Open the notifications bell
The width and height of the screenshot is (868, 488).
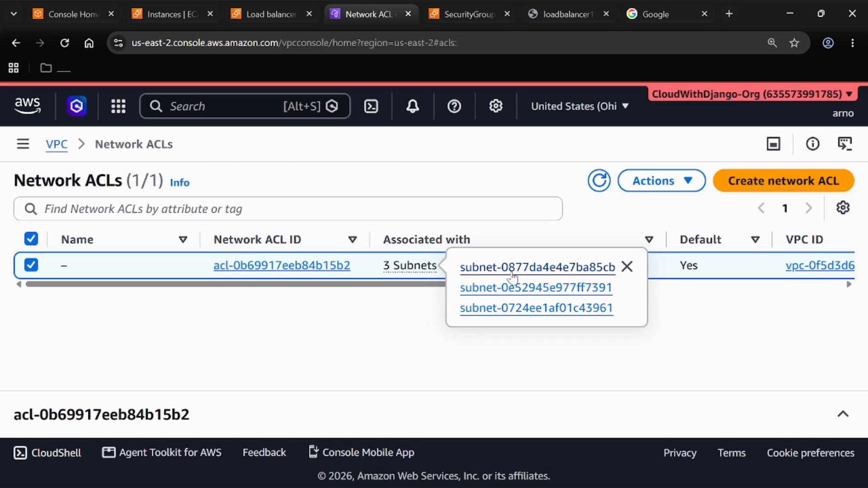click(x=412, y=106)
